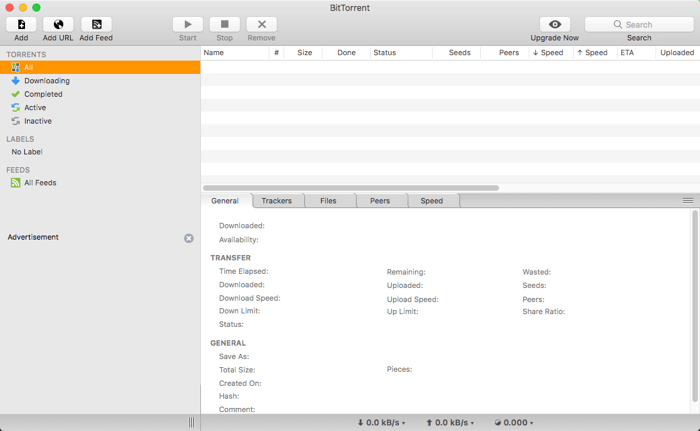Screen dimensions: 700x431
Task: Sort by download Speed column
Action: [x=551, y=53]
